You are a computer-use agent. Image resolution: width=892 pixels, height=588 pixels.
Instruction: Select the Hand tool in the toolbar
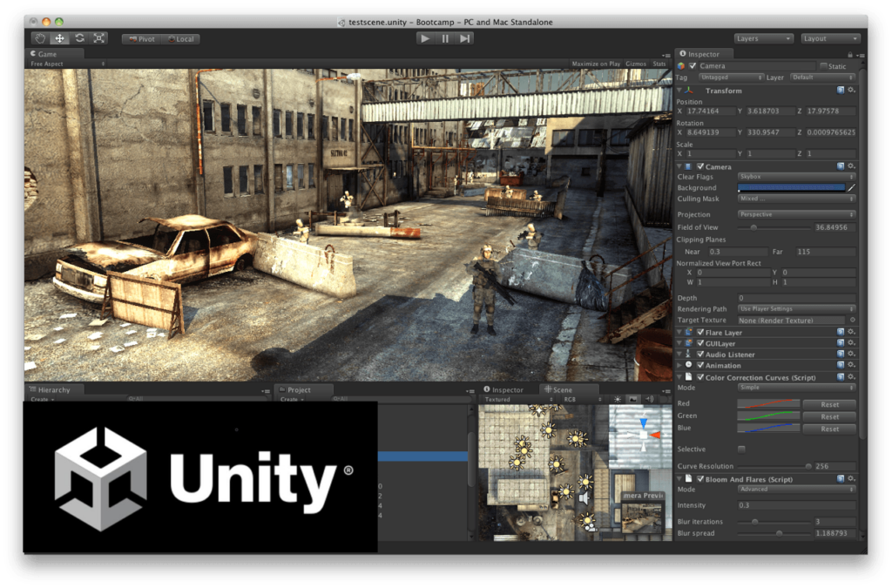(41, 38)
